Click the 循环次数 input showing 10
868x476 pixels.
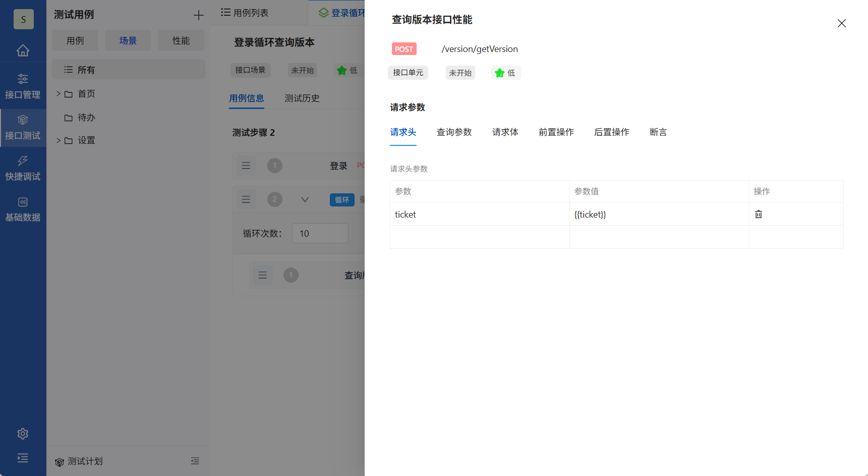(x=320, y=233)
